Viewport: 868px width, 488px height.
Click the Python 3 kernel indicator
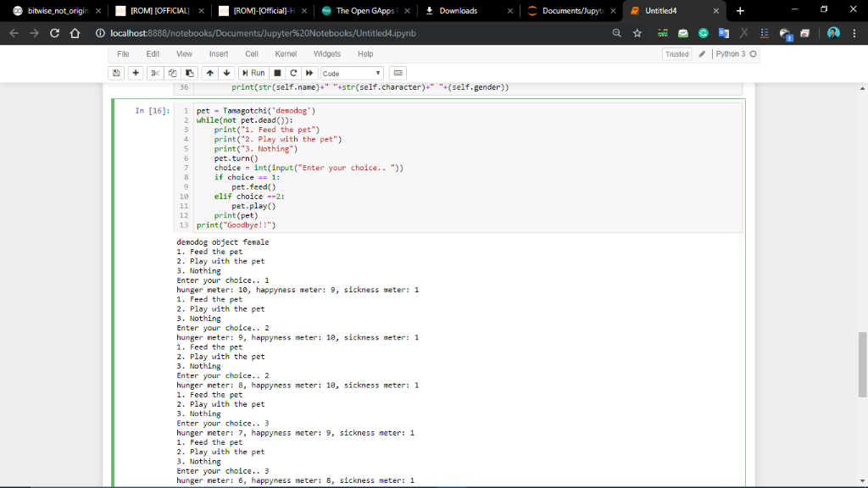click(731, 54)
